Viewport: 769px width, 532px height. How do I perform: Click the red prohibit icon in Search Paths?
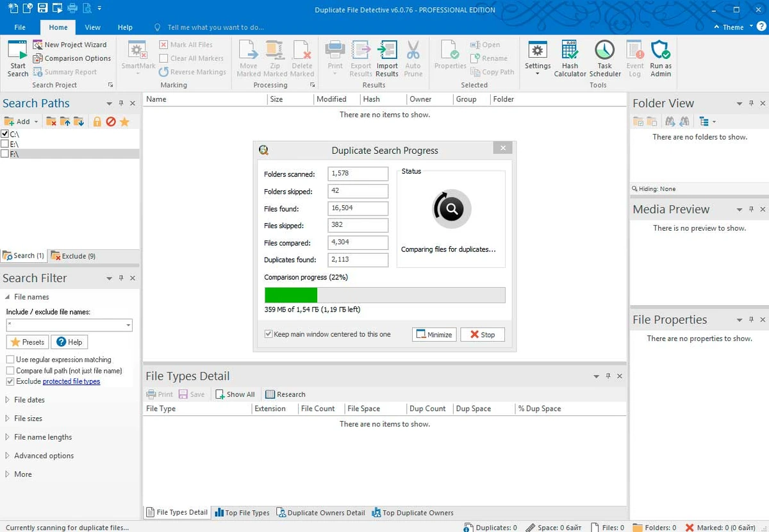point(111,121)
